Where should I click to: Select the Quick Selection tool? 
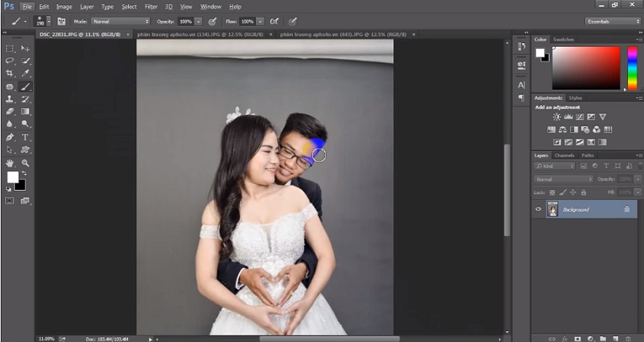click(x=25, y=61)
